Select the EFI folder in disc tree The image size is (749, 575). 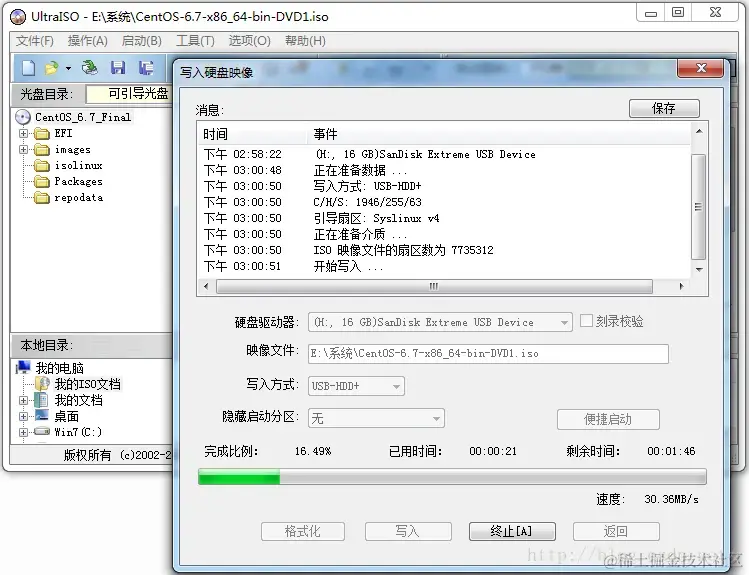point(63,133)
